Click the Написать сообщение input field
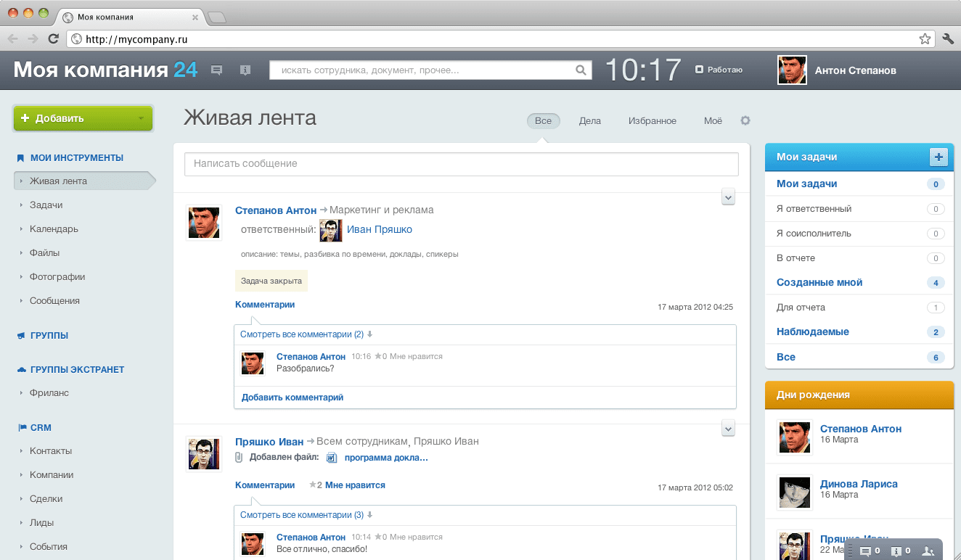 tap(461, 164)
